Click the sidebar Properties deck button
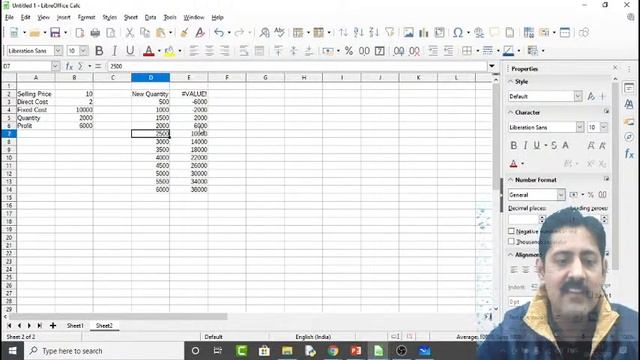The width and height of the screenshot is (640, 360). 629,88
